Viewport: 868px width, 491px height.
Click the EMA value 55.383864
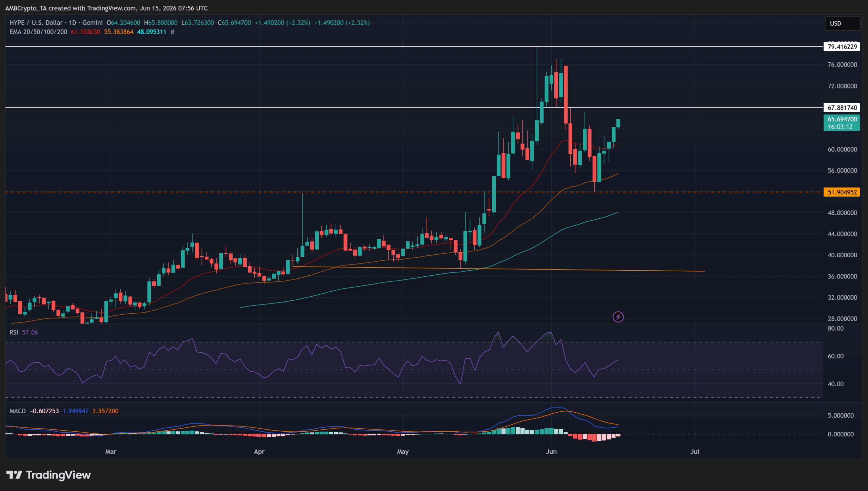click(x=119, y=32)
